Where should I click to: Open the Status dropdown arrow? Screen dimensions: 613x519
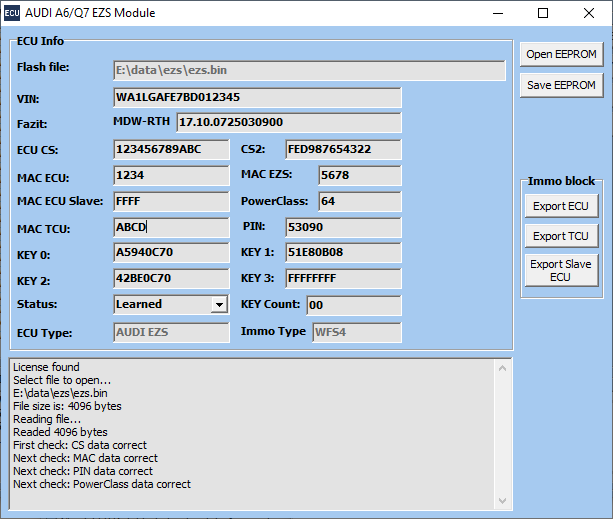(219, 305)
